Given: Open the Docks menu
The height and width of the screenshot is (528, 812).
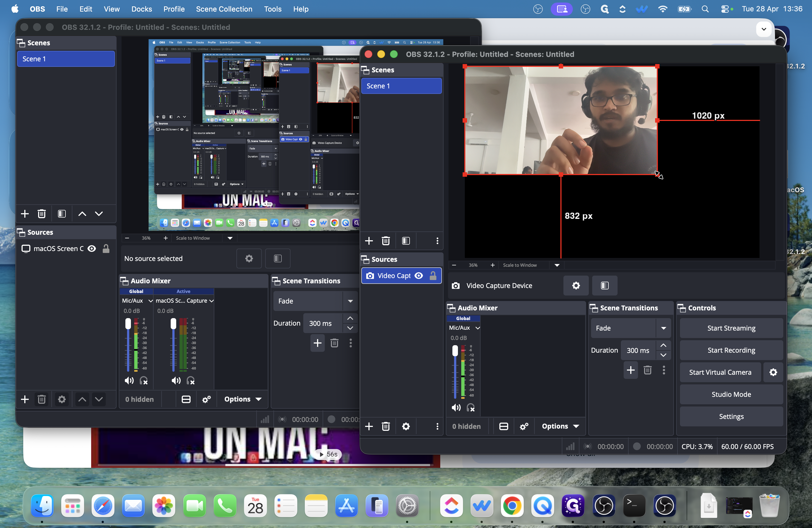Looking at the screenshot, I should click(142, 9).
